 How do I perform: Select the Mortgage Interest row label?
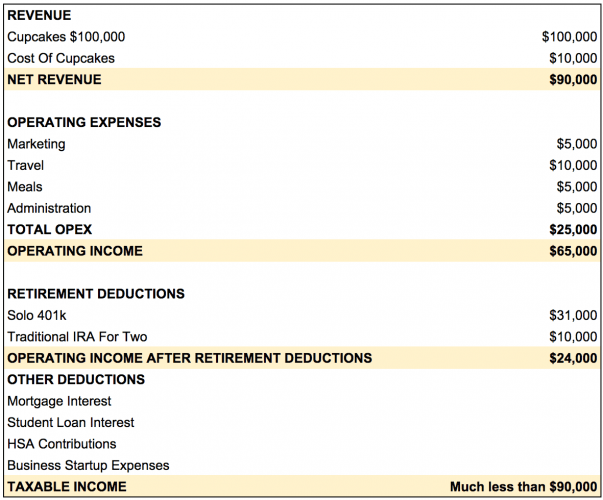59,401
